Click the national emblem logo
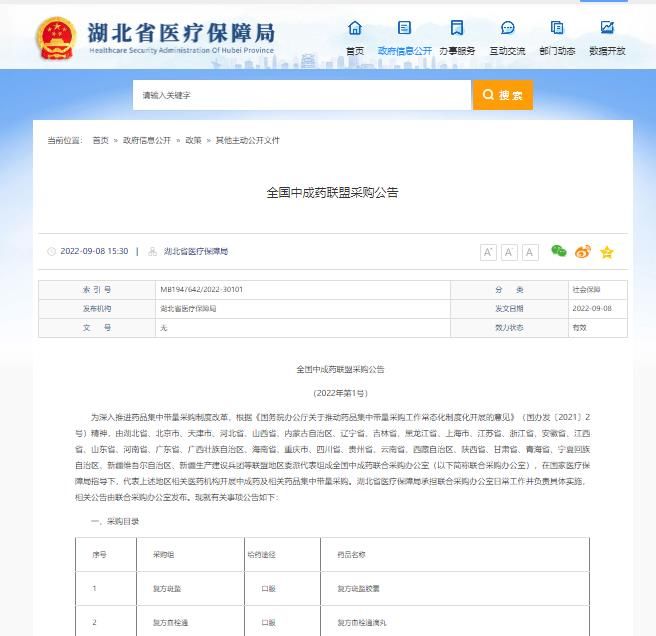656x636 pixels. point(56,38)
